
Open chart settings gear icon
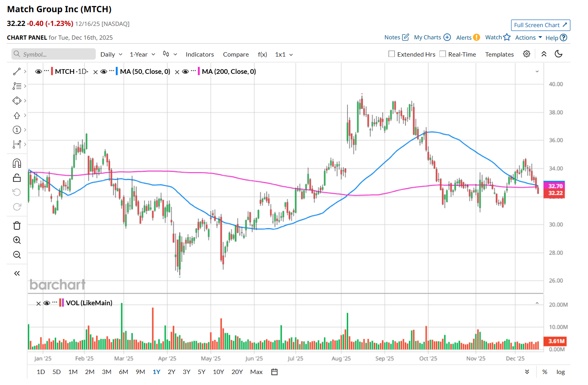coord(527,54)
